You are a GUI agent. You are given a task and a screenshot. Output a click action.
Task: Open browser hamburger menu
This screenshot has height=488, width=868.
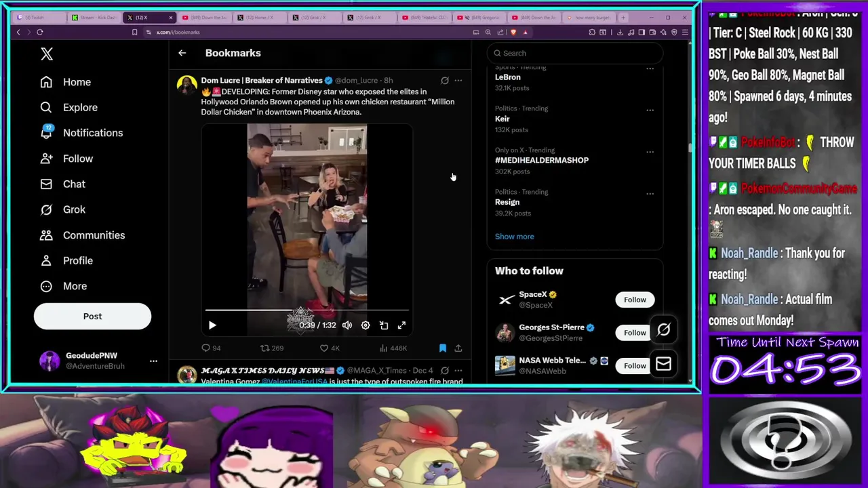(685, 32)
